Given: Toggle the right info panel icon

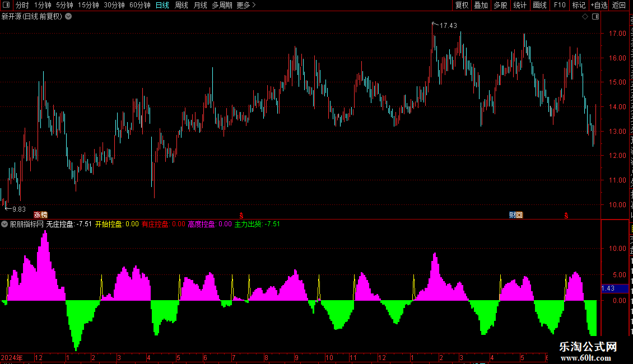Looking at the screenshot, I should pyautogui.click(x=595, y=17).
